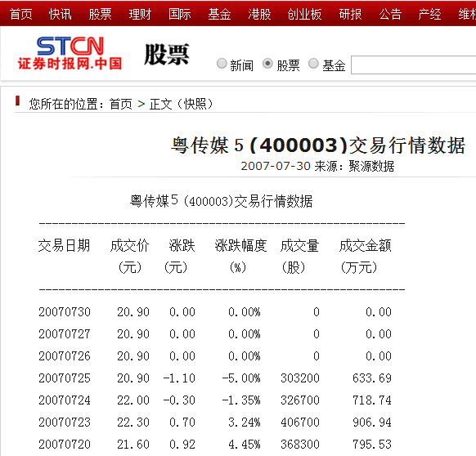Click the 涨跌幅度 column header
The width and height of the screenshot is (476, 456).
click(x=240, y=245)
